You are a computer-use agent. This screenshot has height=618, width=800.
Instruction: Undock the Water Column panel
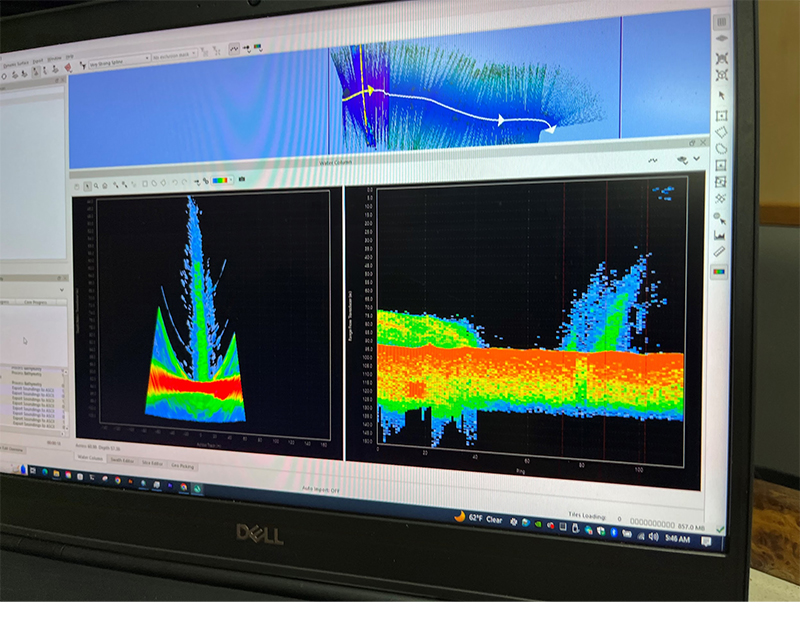click(692, 143)
